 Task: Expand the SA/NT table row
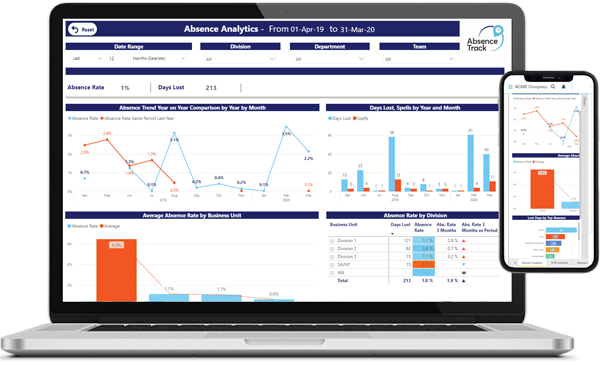click(x=332, y=265)
